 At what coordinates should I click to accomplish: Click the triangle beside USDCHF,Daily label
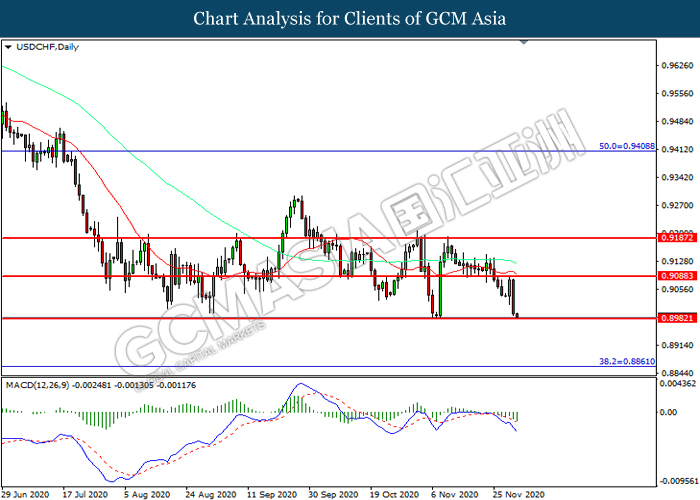9,46
